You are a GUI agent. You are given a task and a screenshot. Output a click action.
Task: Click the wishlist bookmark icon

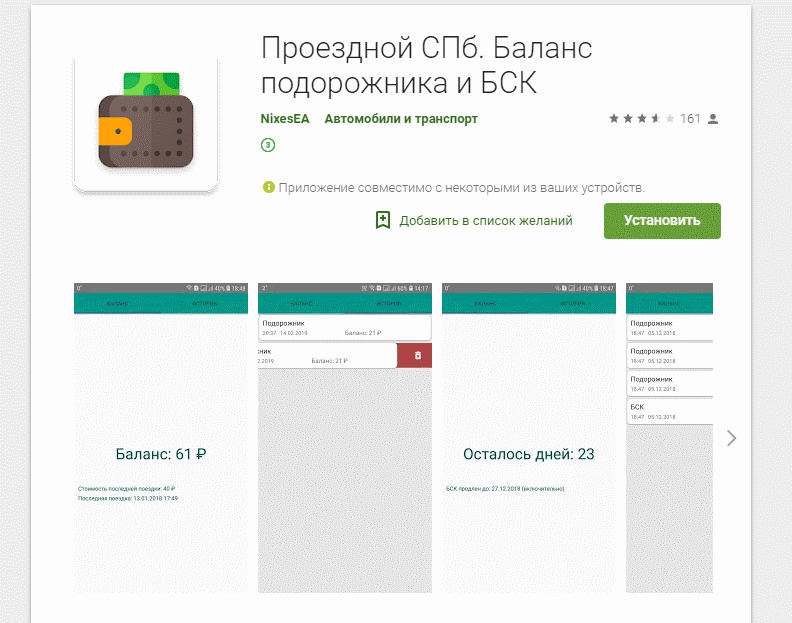[x=383, y=220]
